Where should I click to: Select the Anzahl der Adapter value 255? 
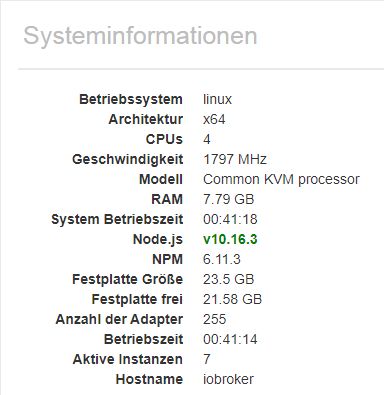[x=214, y=319]
